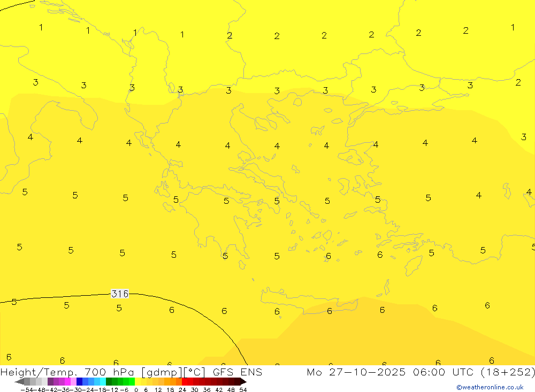Pick the bright magenta swatch on the color scale
Viewport: 535px width, 392px height.
click(67, 382)
